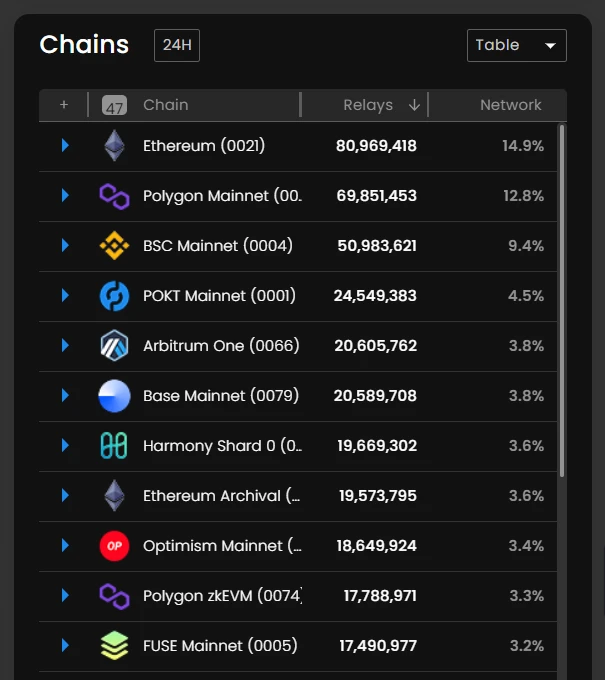Open the Table view dropdown
This screenshot has width=605, height=680.
tap(516, 45)
